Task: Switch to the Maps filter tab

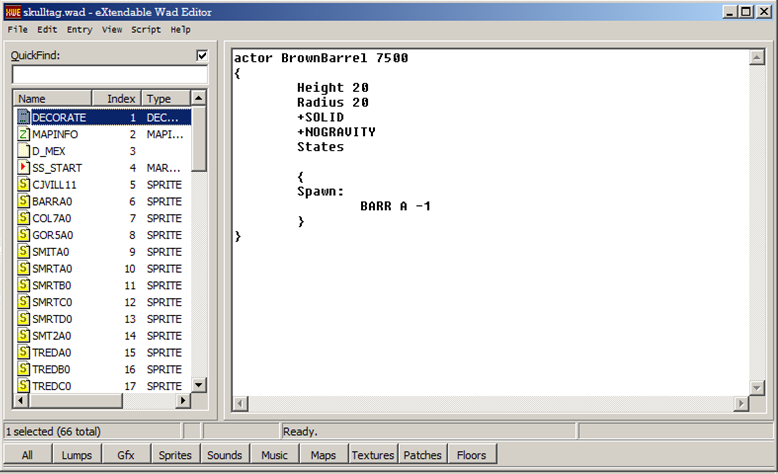Action: [x=324, y=455]
